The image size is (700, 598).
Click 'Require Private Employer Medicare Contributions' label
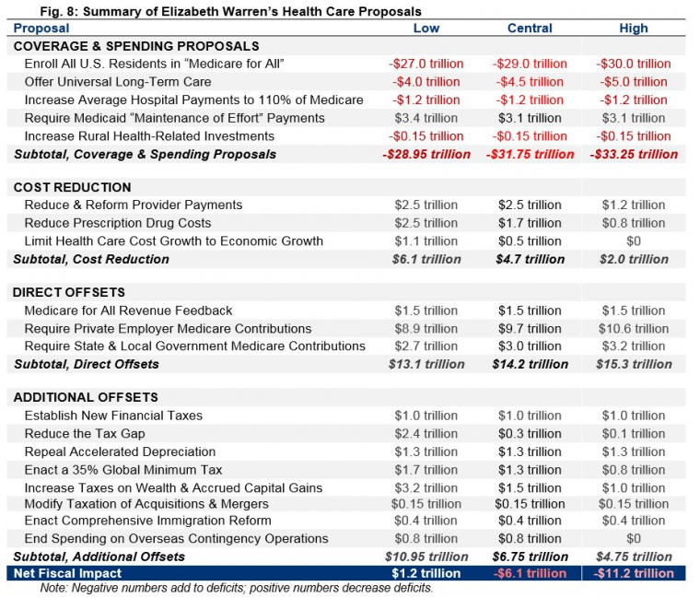click(168, 328)
